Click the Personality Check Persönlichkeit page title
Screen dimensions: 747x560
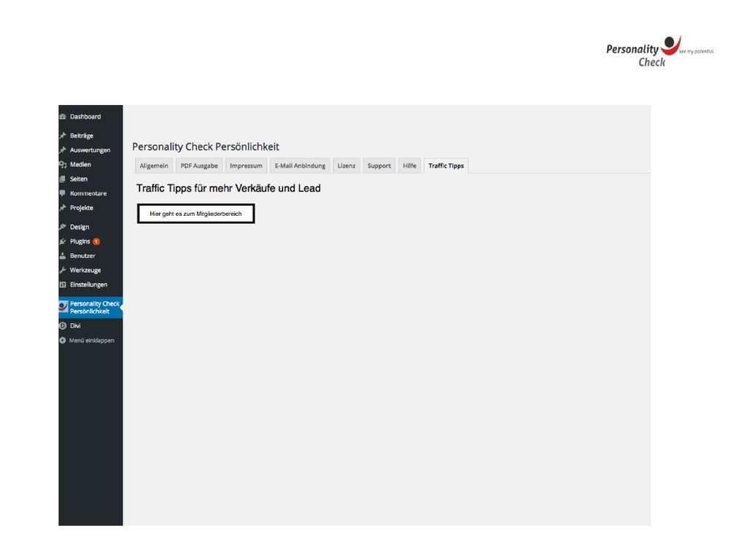pos(206,147)
